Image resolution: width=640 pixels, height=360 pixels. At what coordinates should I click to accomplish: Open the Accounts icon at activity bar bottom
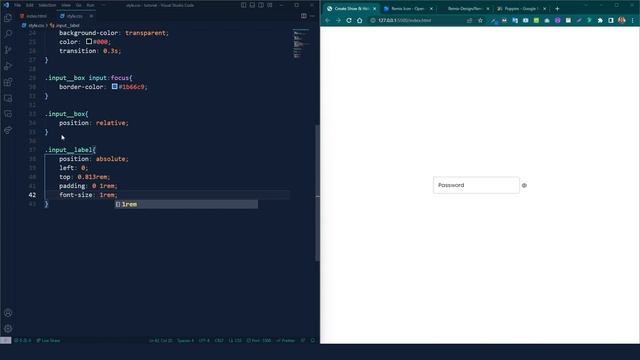click(8, 313)
